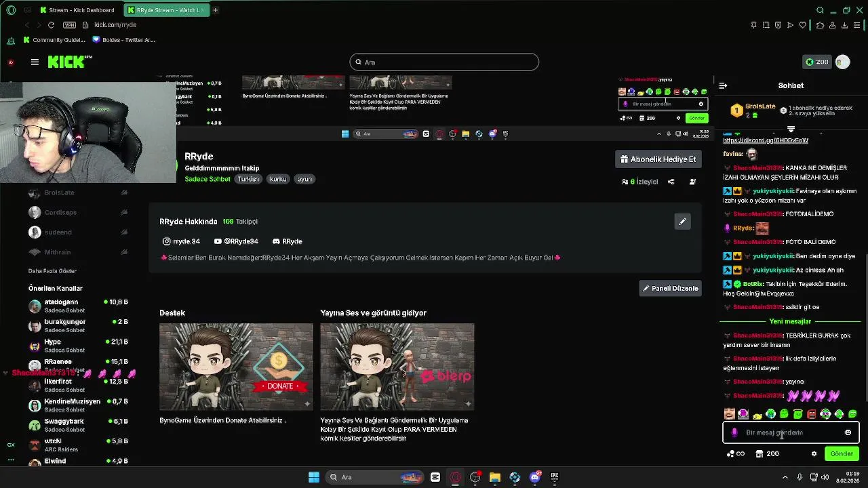This screenshot has width=868, height=488.
Task: Open the Sadece Sohbet category link
Action: click(x=208, y=179)
